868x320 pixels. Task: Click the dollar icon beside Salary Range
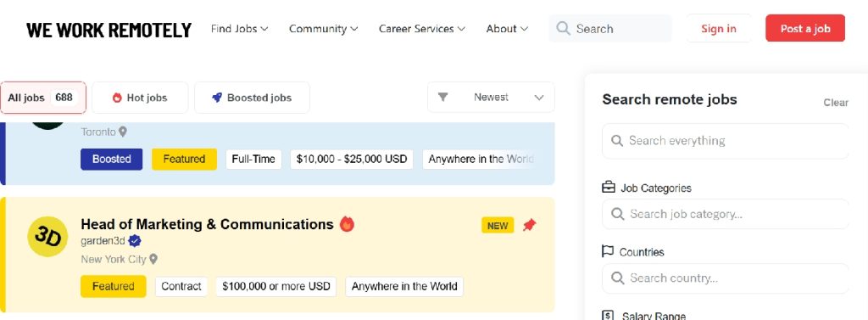(608, 316)
